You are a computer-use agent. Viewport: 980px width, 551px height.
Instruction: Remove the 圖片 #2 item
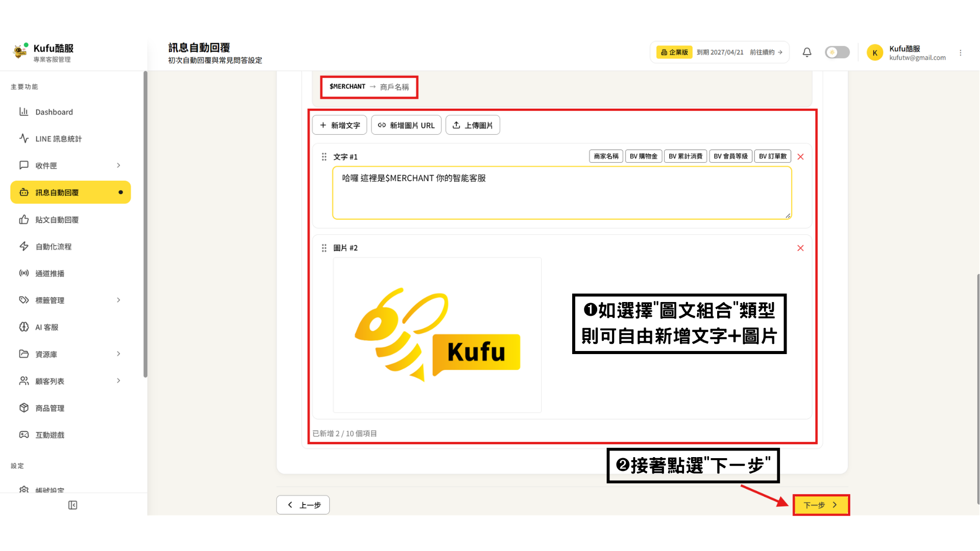[x=800, y=248]
